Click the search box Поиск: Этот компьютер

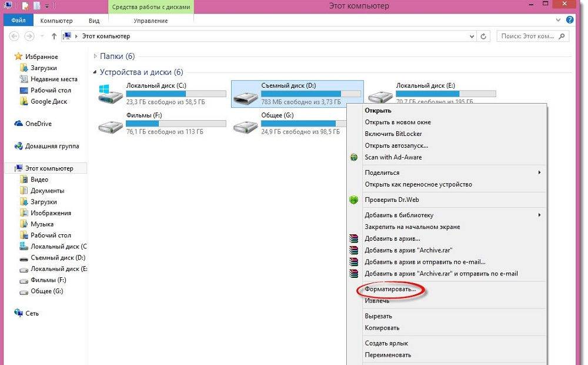(530, 36)
